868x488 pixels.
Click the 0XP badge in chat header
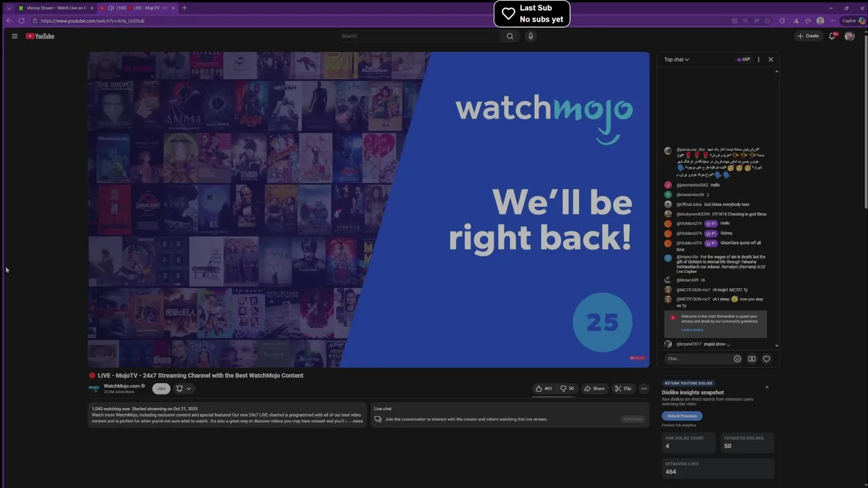click(x=744, y=60)
